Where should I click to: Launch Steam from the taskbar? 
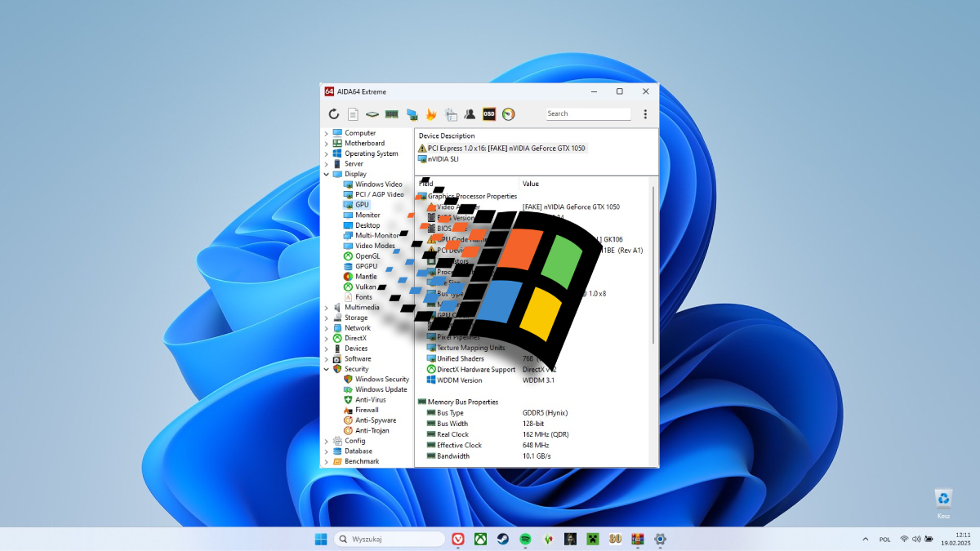click(x=502, y=539)
